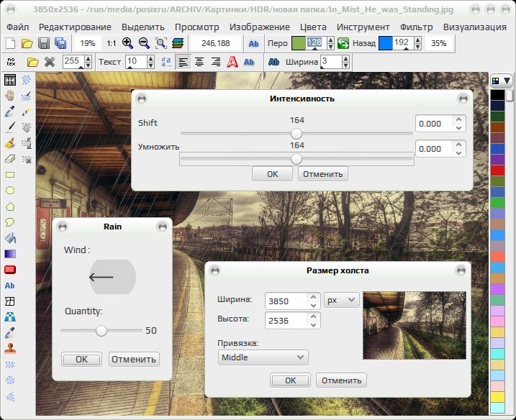Image resolution: width=516 pixels, height=420 pixels.
Task: Save the image with the single floppy icon
Action: tap(44, 43)
